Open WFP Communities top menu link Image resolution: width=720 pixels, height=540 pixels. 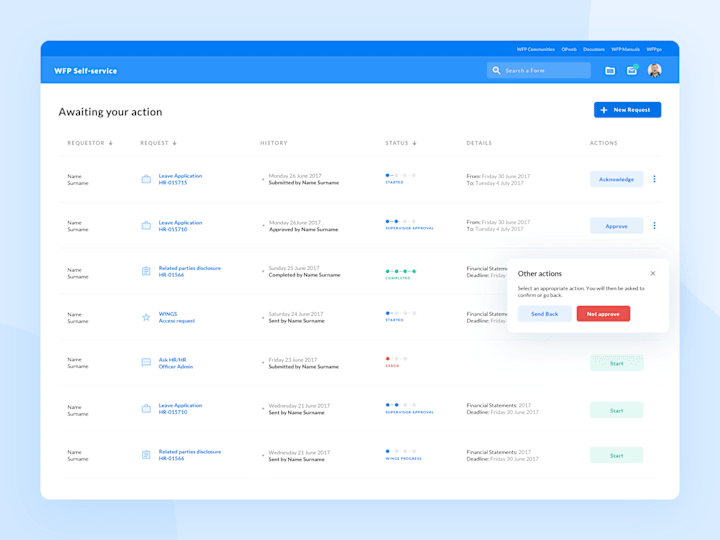pos(535,49)
